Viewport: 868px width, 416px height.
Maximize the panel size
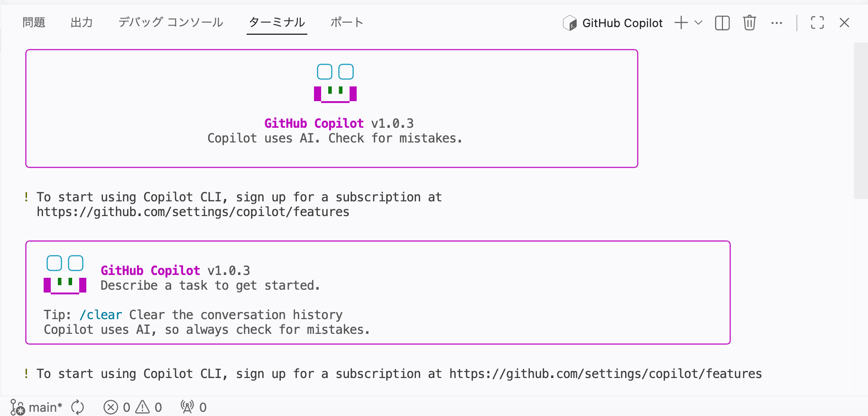[x=817, y=23]
